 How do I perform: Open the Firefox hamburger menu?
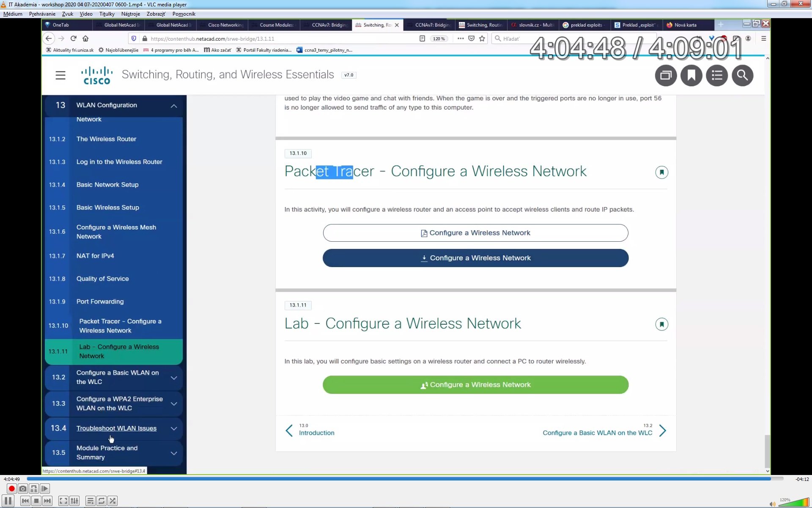click(763, 39)
